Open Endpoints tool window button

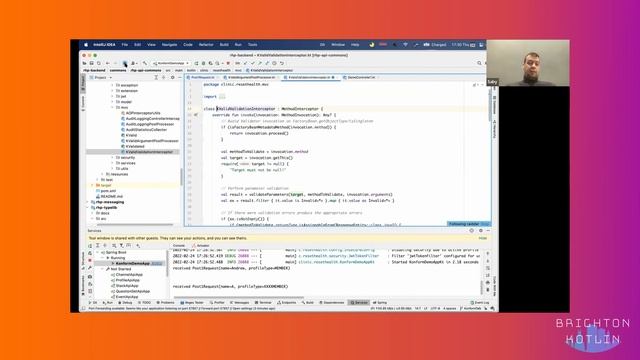coord(287,302)
